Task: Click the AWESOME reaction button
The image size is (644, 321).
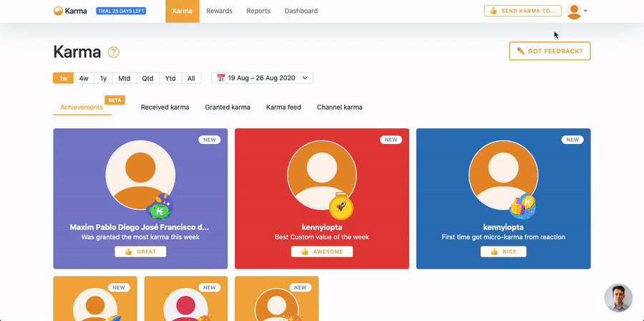Action: tap(322, 251)
